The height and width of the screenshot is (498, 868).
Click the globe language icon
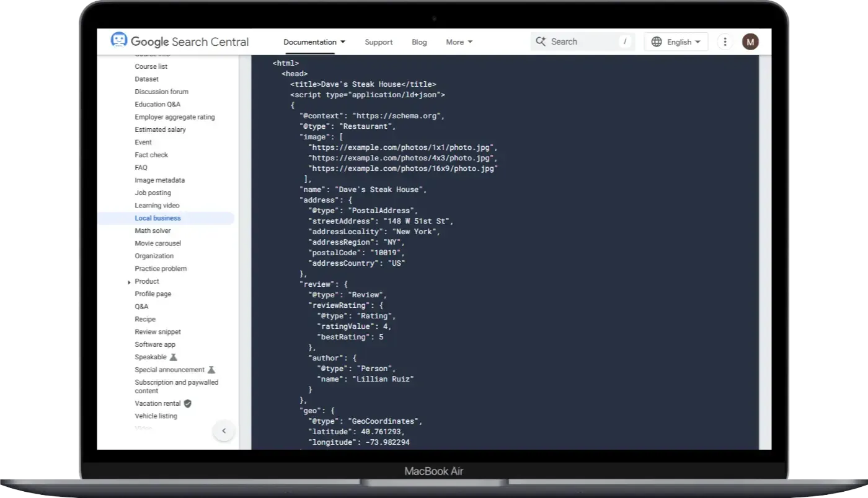[657, 42]
